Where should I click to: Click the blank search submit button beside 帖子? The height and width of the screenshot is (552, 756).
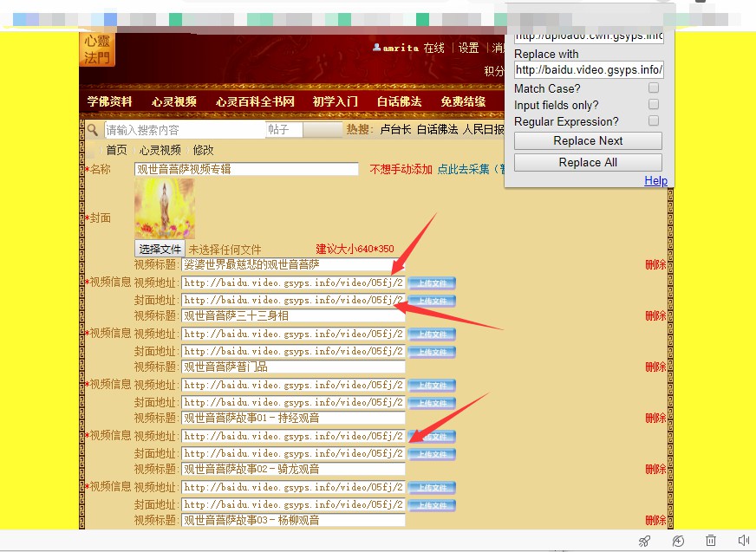click(x=323, y=129)
